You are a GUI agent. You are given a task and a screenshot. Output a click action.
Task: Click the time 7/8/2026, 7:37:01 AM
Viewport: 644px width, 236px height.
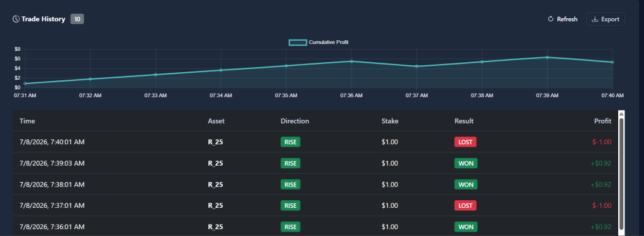(52, 205)
